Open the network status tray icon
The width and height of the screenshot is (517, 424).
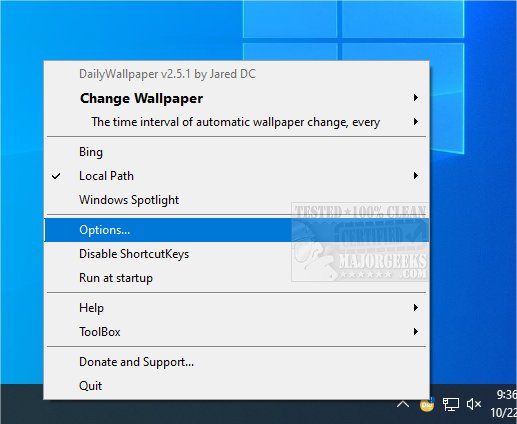click(x=450, y=404)
